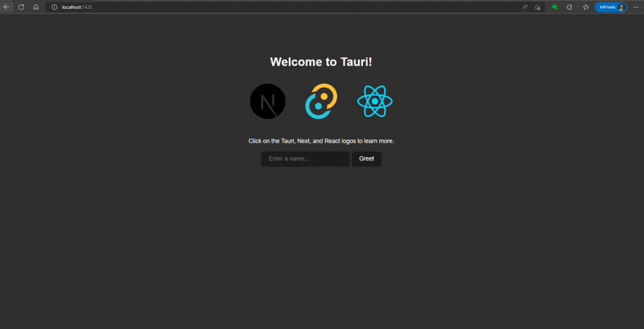Open the Extensions puzzle icon
This screenshot has width=644, height=329.
569,7
